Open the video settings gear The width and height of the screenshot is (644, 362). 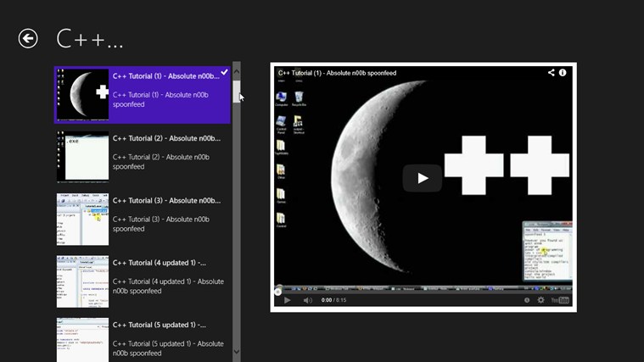point(541,300)
